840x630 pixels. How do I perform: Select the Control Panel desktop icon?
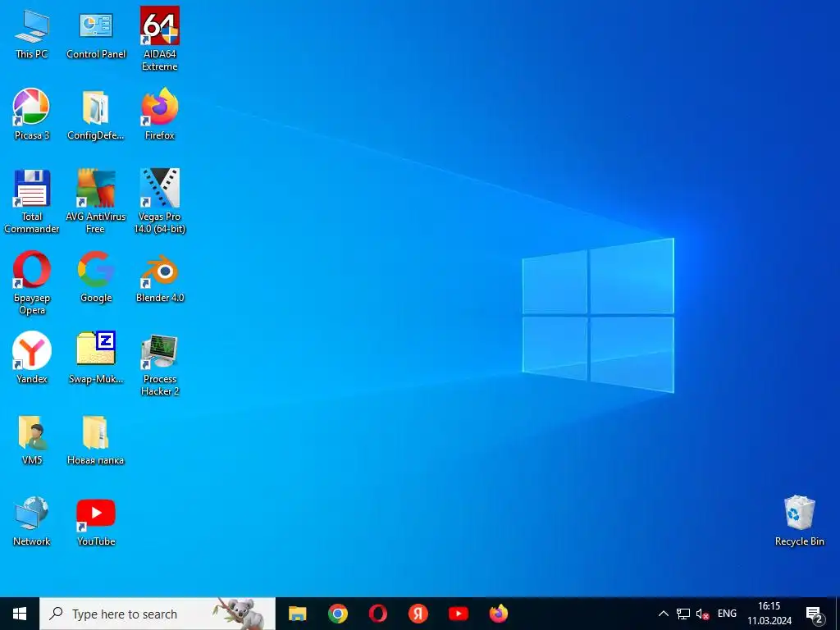click(x=96, y=33)
